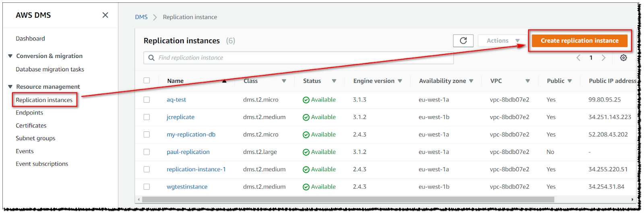Open aq-test instance link
Screen dimensions: 644x214
pyautogui.click(x=176, y=100)
